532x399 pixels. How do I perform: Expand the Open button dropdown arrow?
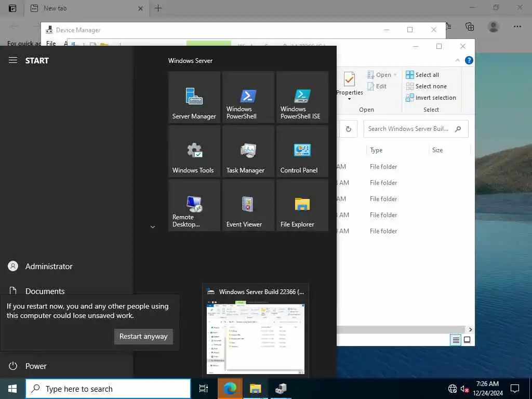[395, 75]
